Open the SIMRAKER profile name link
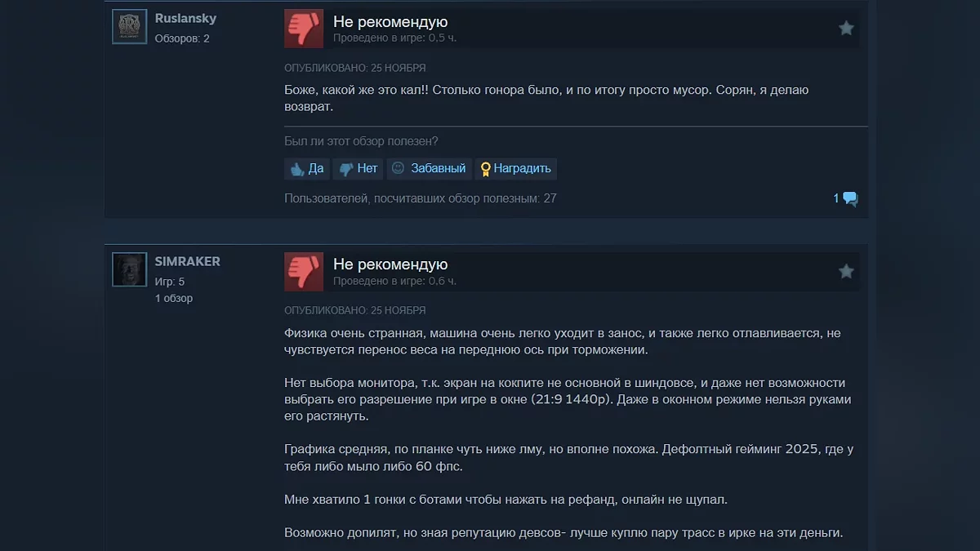 click(188, 261)
